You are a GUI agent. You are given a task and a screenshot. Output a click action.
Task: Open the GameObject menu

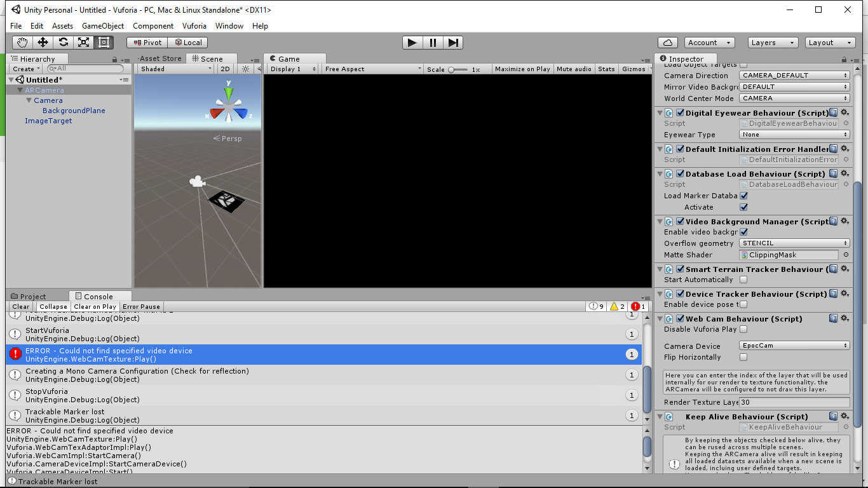click(103, 26)
